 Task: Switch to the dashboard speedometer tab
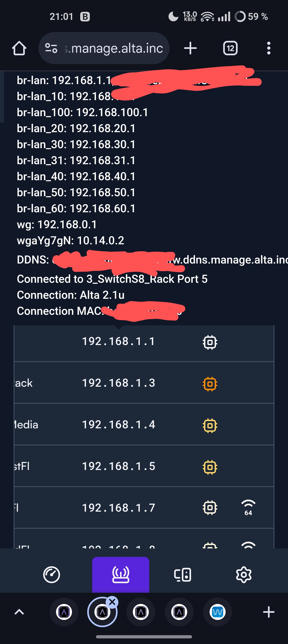click(51, 575)
